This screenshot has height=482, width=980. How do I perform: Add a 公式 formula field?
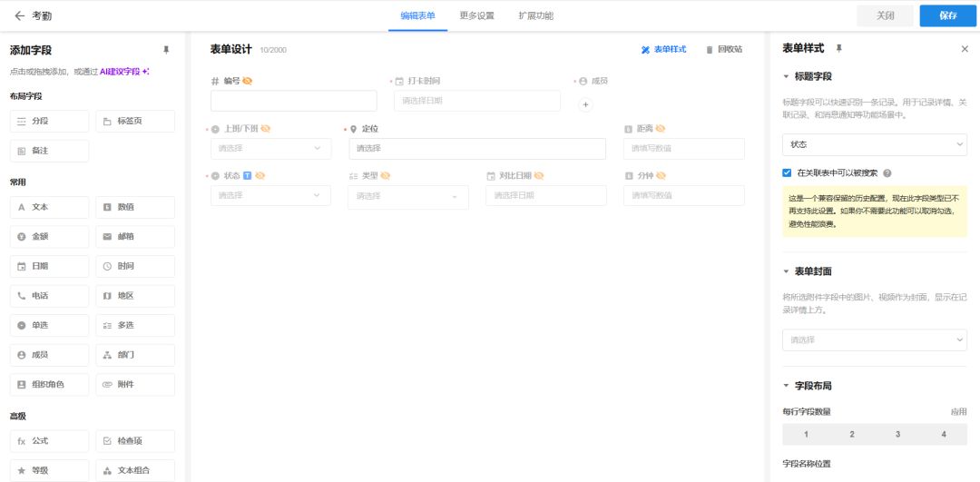pyautogui.click(x=49, y=441)
